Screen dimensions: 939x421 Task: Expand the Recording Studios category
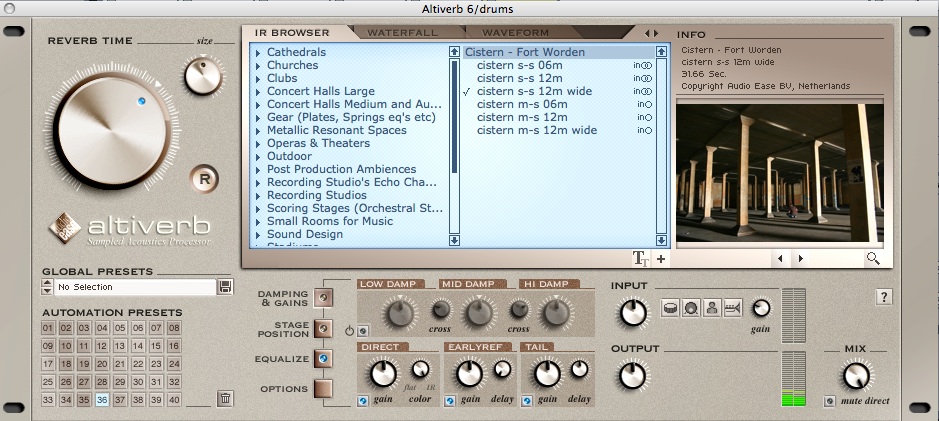pyautogui.click(x=258, y=196)
